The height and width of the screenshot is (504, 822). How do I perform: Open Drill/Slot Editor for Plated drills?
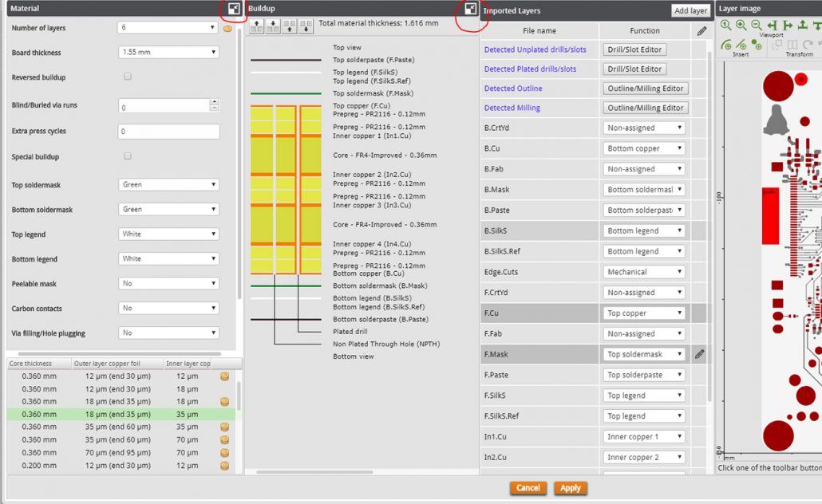tap(634, 69)
